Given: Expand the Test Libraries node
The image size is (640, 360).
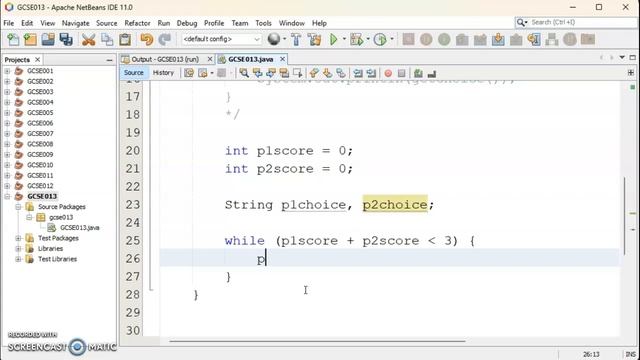Looking at the screenshot, I should [x=18, y=259].
